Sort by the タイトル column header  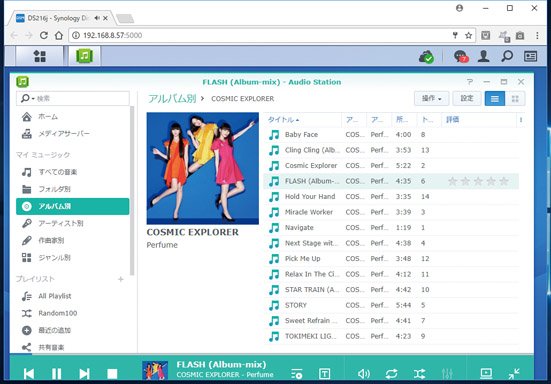tap(303, 120)
